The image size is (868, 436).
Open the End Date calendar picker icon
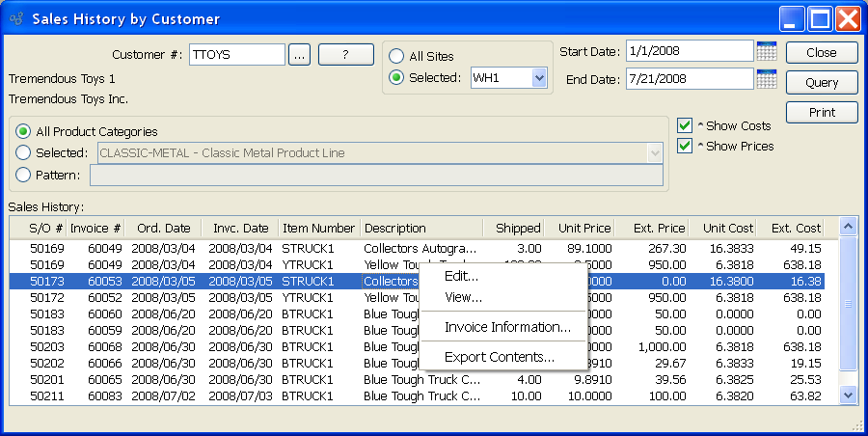[x=767, y=79]
